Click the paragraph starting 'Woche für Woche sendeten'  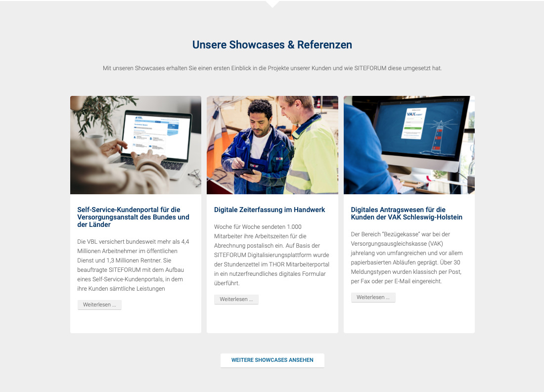pos(272,255)
